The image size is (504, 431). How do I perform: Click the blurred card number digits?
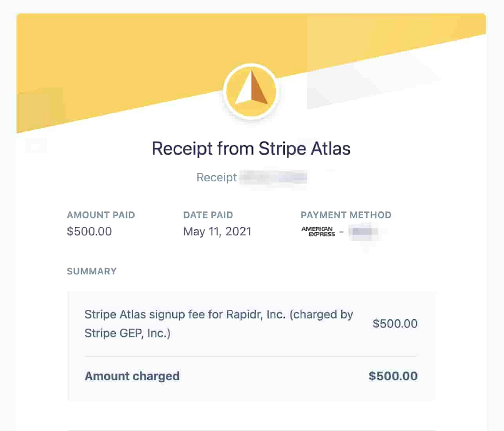(363, 231)
